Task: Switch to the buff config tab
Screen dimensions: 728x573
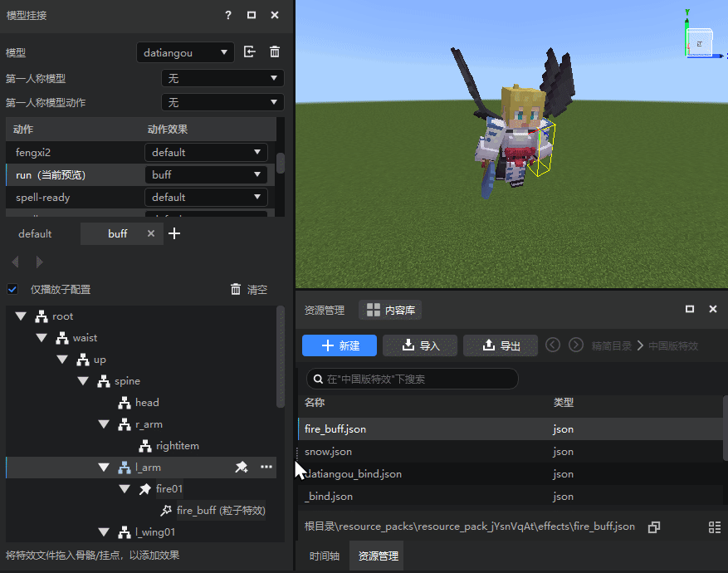Action: 118,233
